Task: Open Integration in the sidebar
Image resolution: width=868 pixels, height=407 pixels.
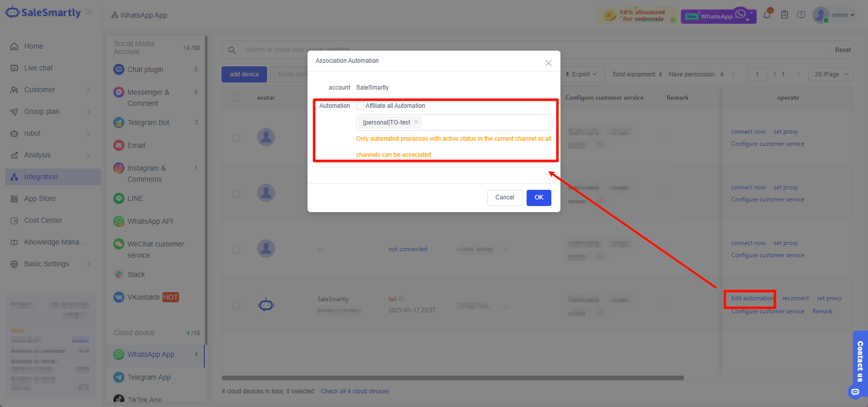Action: click(x=53, y=177)
